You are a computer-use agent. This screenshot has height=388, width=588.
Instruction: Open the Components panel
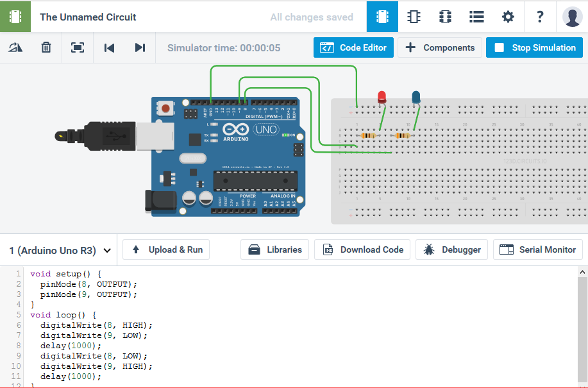click(440, 47)
